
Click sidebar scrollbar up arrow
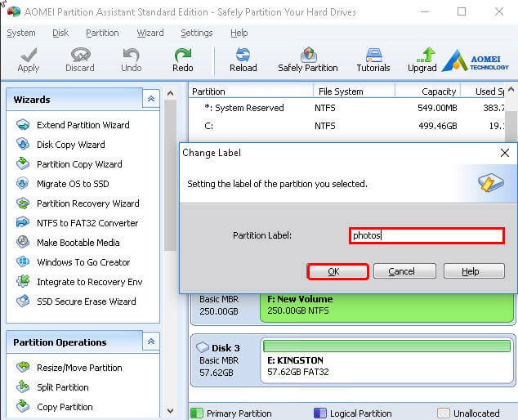[170, 93]
